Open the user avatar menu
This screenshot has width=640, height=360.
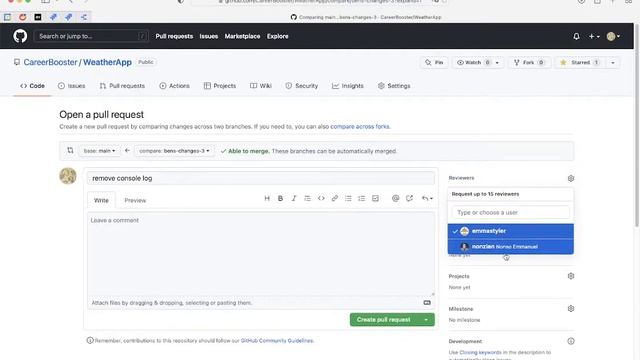[613, 36]
